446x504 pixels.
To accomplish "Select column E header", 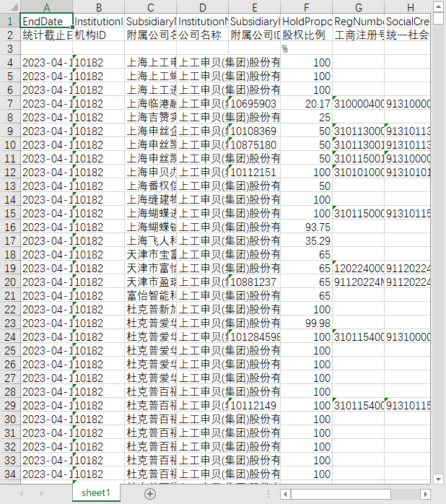I will pos(255,6).
